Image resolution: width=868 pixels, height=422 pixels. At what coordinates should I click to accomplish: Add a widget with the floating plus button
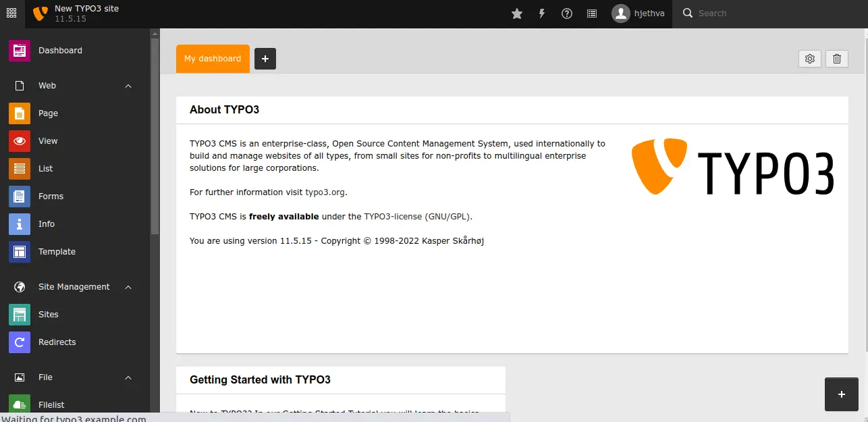pyautogui.click(x=842, y=394)
